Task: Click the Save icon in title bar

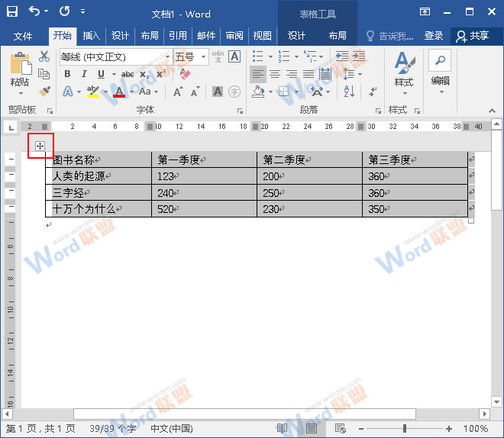Action: pos(12,11)
